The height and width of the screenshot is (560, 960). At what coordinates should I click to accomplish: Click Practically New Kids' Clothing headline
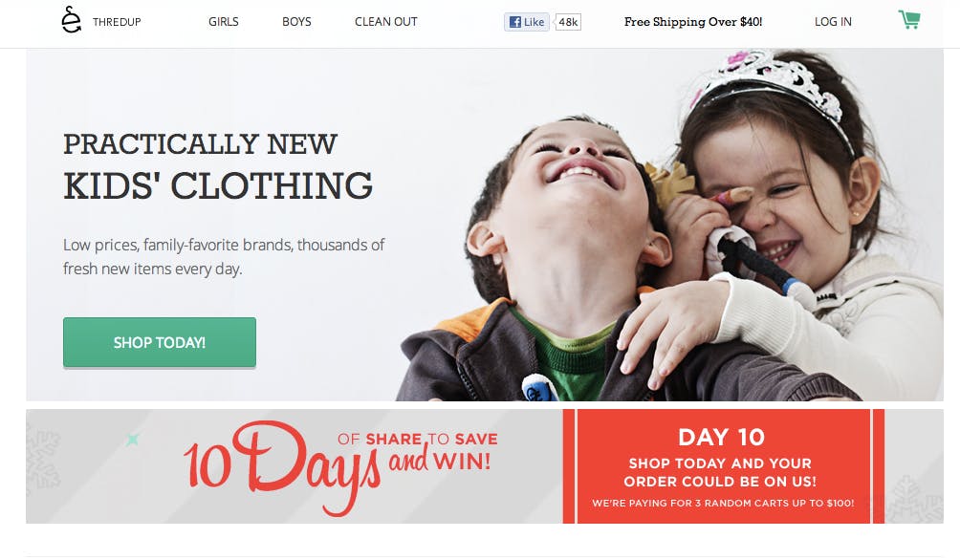tap(218, 166)
